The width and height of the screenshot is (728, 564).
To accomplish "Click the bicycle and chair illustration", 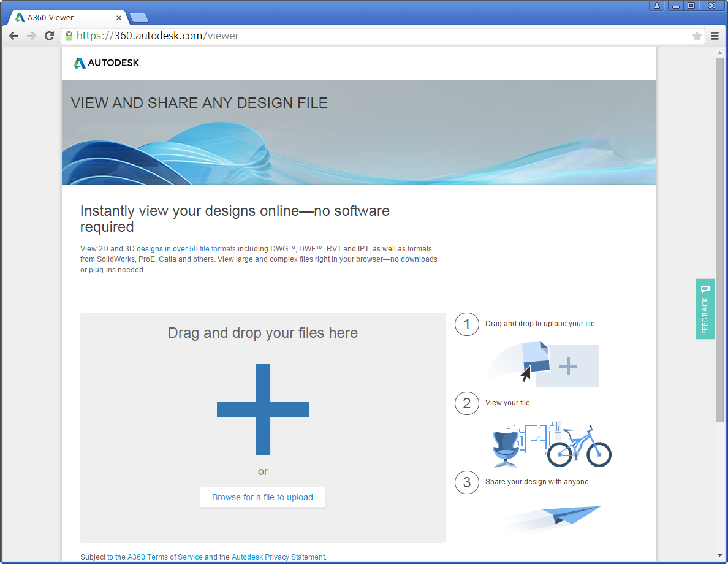I will (x=552, y=444).
